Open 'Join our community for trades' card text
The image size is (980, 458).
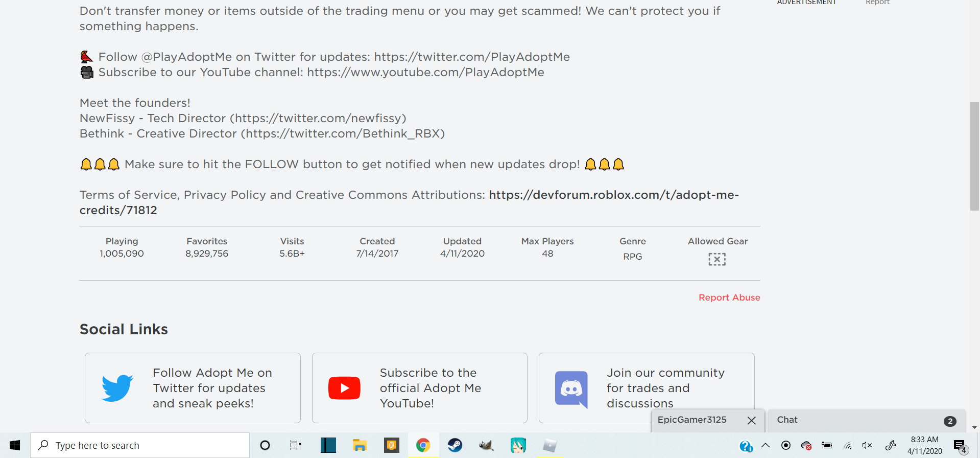665,388
